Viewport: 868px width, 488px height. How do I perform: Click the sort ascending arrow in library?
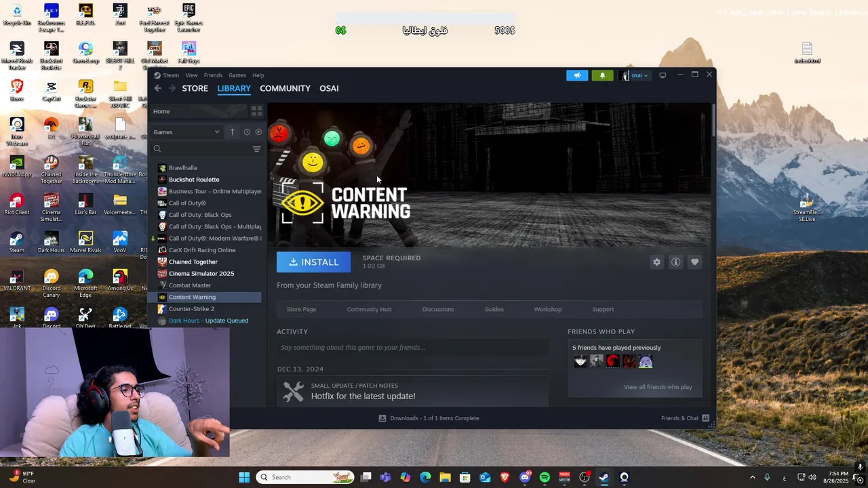point(232,132)
